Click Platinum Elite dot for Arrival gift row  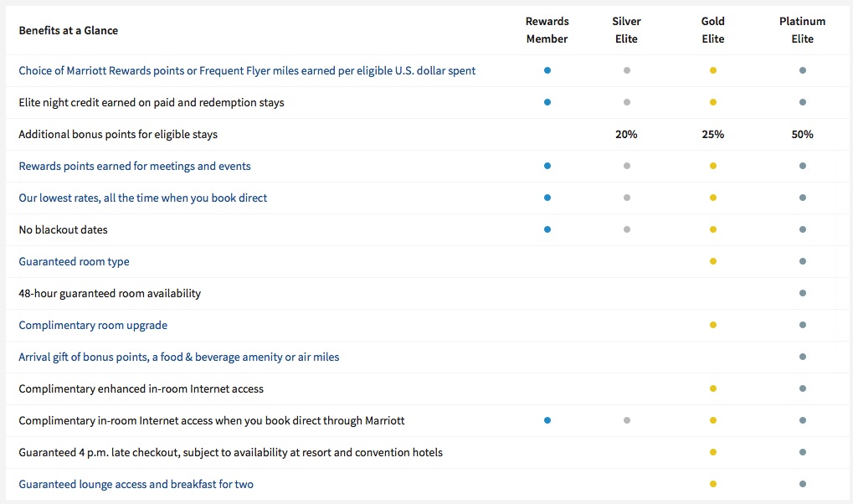click(x=803, y=357)
